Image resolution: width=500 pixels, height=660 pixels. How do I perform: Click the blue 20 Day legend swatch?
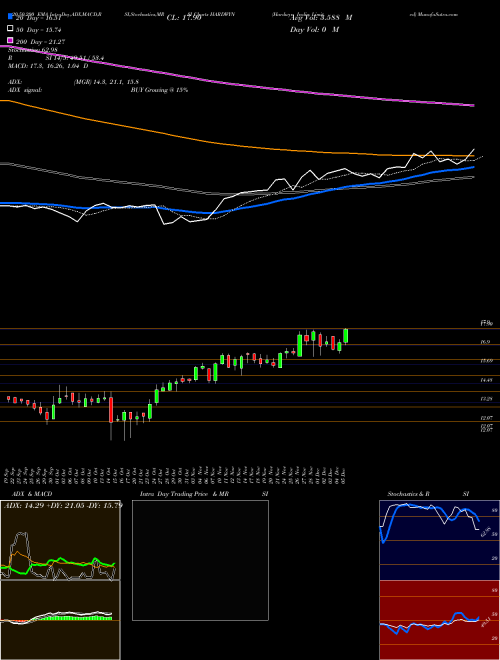10,17
